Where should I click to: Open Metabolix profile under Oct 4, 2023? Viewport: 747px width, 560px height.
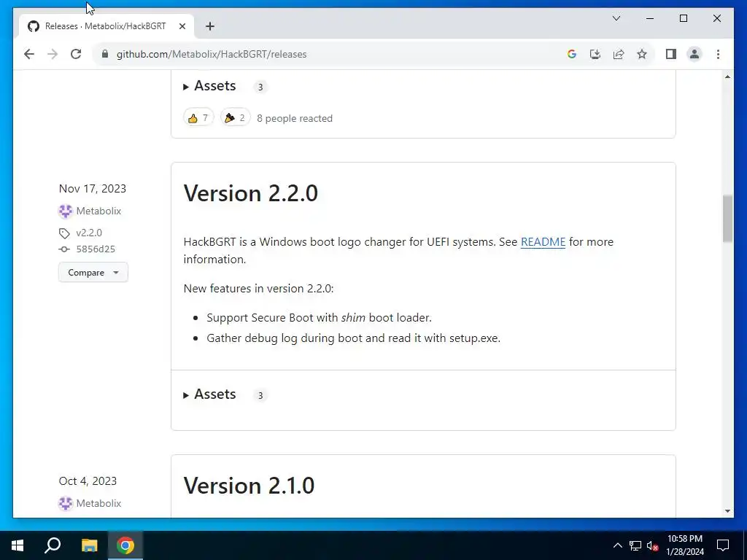(98, 503)
